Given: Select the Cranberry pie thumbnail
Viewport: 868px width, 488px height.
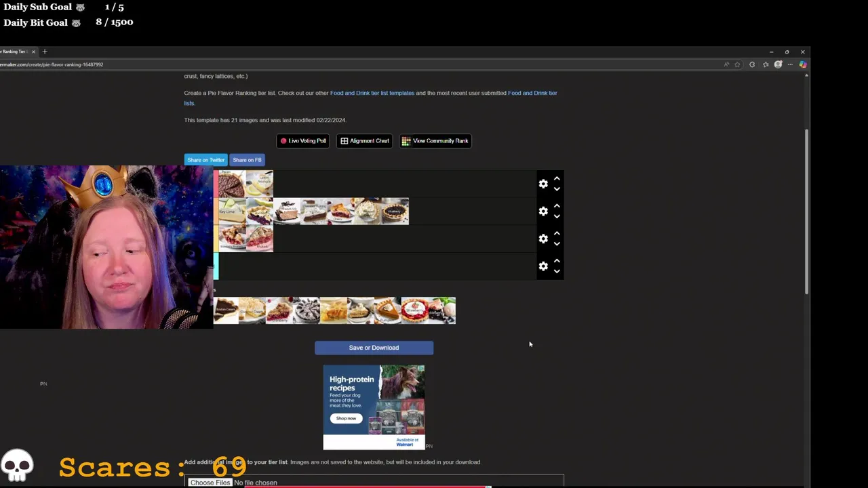Looking at the screenshot, I should coord(279,310).
